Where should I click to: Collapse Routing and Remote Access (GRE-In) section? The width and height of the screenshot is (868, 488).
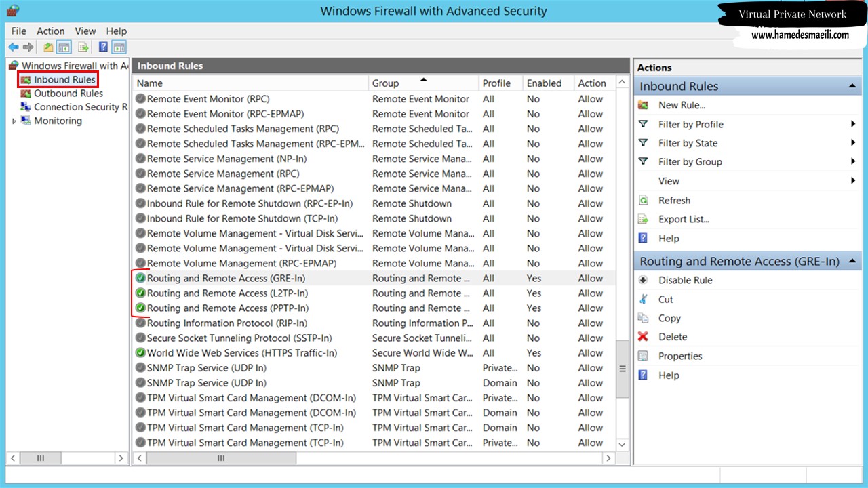click(852, 261)
